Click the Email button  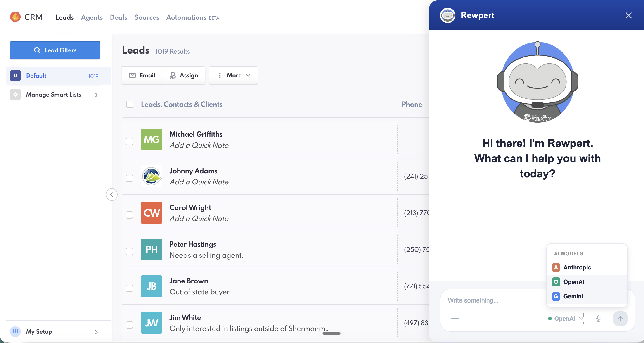coord(142,75)
